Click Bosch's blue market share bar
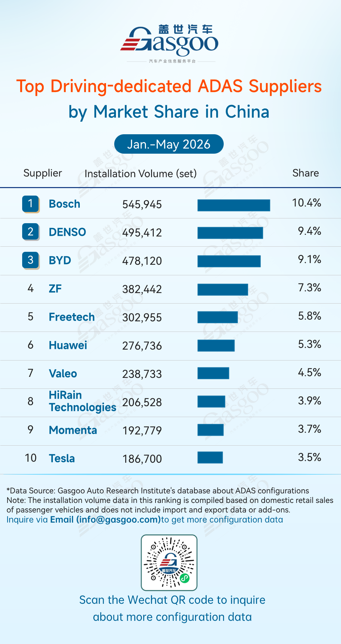 pos(234,205)
